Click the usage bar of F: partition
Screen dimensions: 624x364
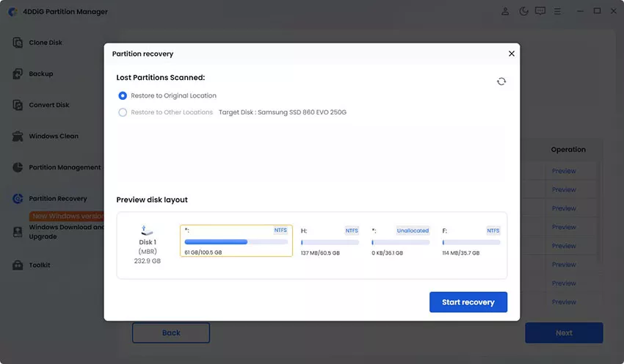tap(471, 242)
